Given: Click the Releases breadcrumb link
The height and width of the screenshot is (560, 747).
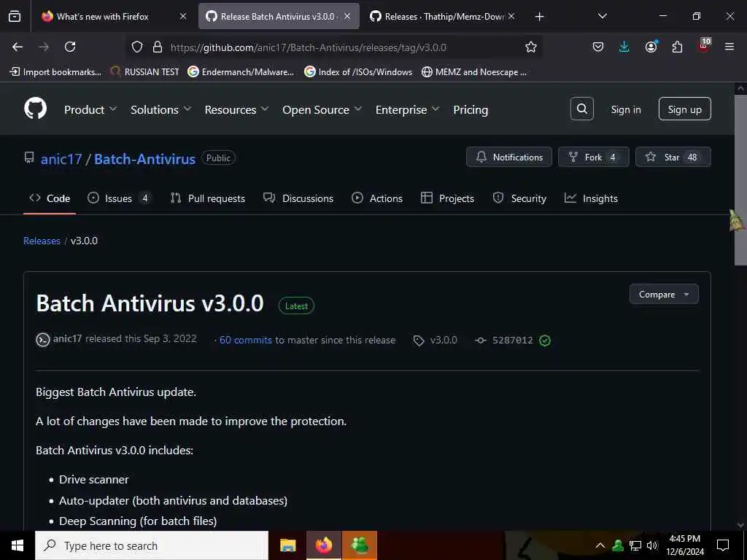Looking at the screenshot, I should 42,241.
